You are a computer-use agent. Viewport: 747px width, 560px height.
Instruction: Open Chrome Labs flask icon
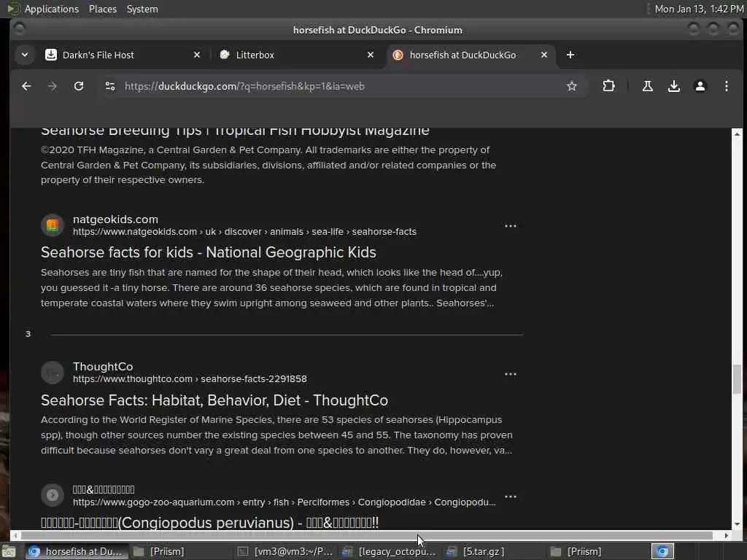648,86
